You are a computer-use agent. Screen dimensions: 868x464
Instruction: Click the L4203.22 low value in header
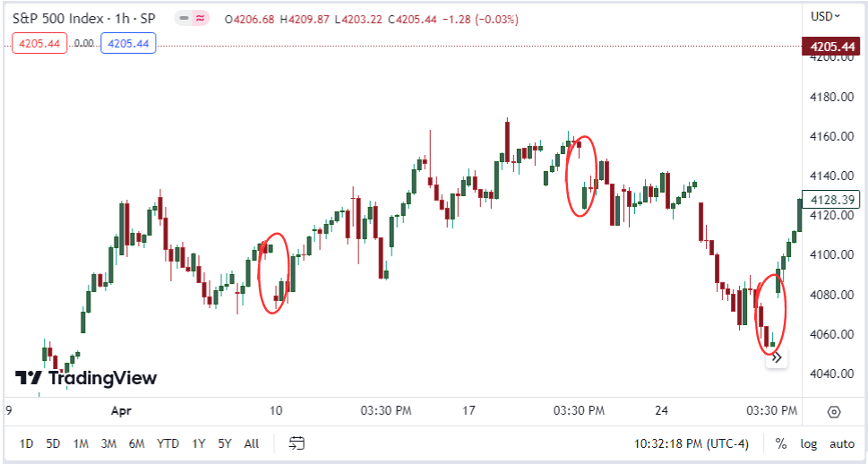[x=358, y=20]
